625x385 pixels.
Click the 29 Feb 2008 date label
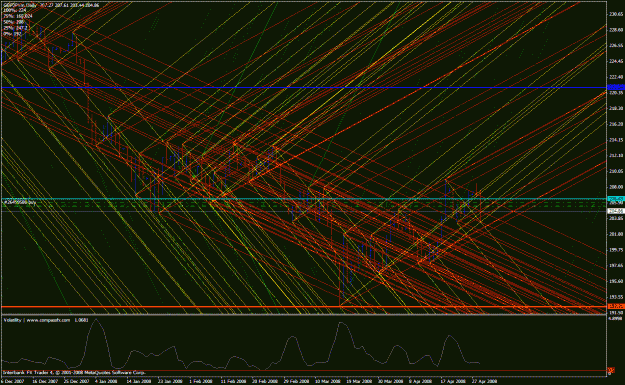[296, 381]
